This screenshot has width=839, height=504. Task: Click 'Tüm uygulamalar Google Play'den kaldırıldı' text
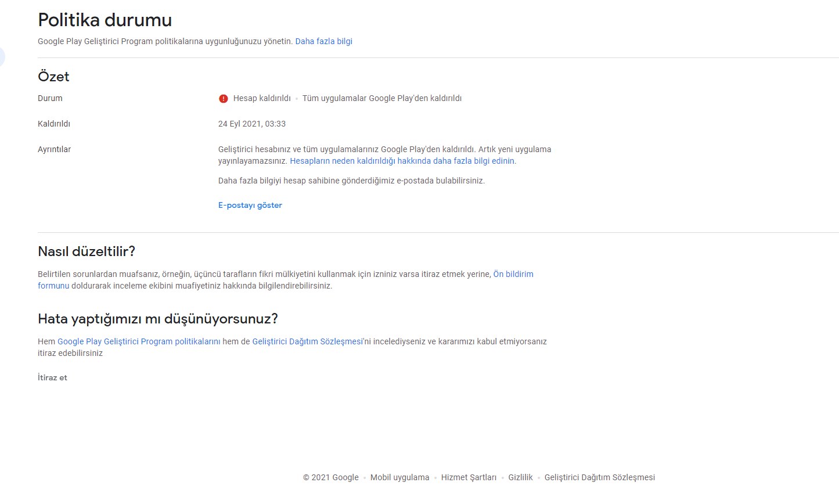point(382,98)
